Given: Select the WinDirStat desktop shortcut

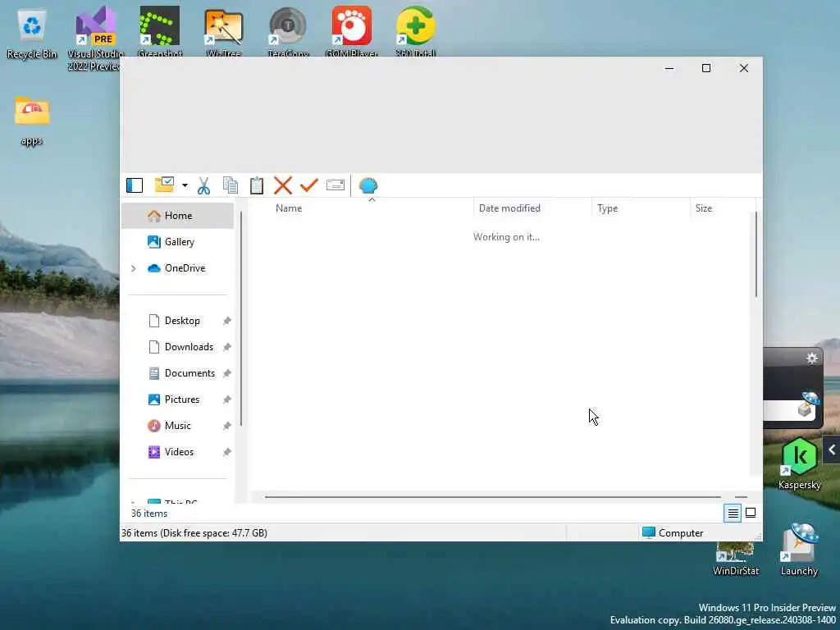Looking at the screenshot, I should click(736, 558).
